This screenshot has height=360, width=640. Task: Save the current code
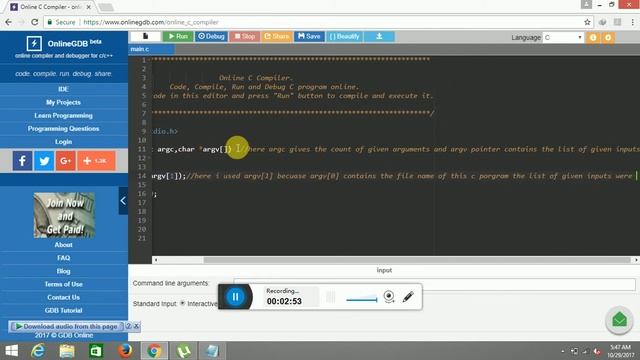click(309, 36)
